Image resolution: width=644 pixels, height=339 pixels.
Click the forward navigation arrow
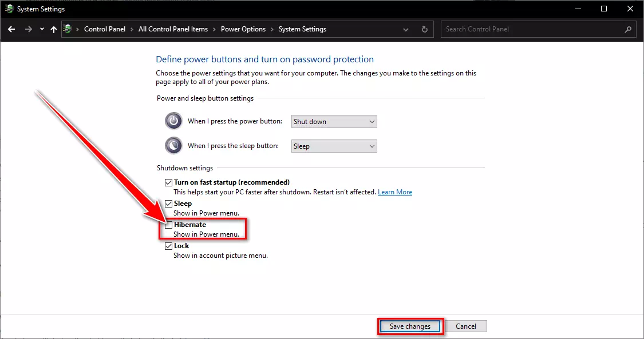27,29
